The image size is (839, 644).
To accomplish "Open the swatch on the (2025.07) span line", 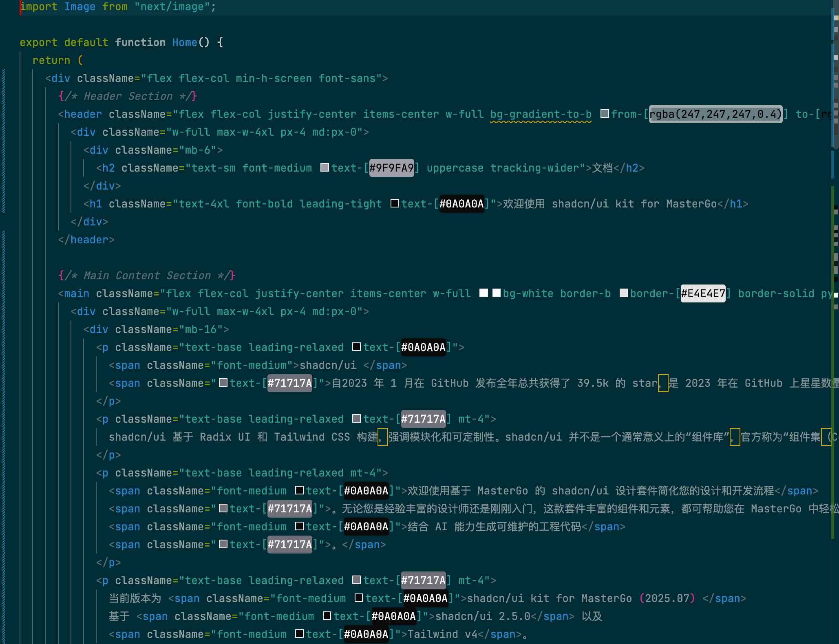I will click(359, 598).
